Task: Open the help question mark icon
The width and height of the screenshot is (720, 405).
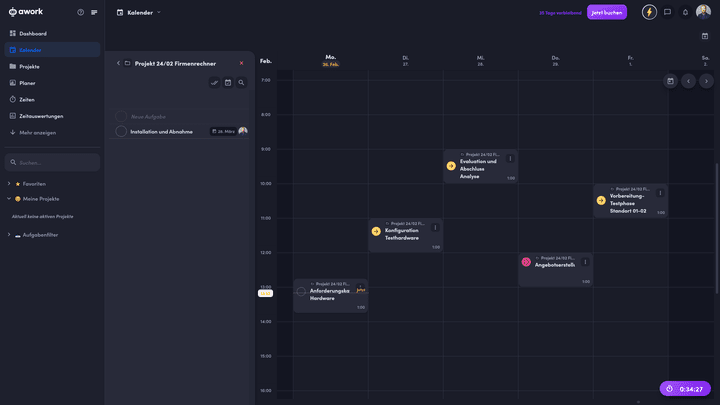Action: 81,12
